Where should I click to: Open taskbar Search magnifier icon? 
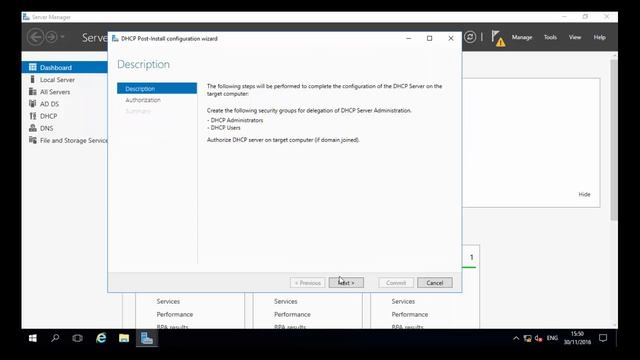pos(55,338)
